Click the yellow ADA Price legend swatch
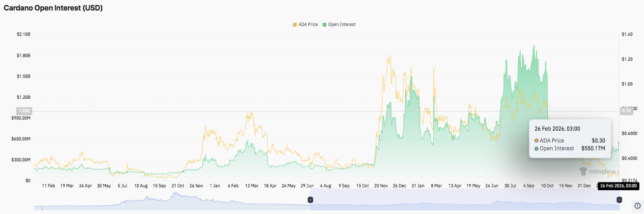 tap(294, 24)
